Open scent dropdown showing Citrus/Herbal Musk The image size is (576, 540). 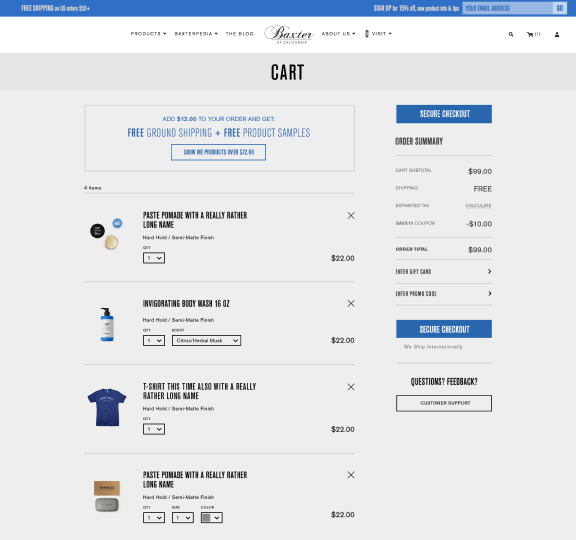pyautogui.click(x=206, y=341)
